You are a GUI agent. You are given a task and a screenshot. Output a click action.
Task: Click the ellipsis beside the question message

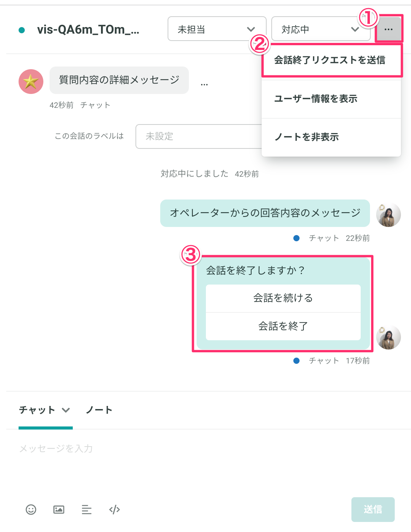coord(204,84)
